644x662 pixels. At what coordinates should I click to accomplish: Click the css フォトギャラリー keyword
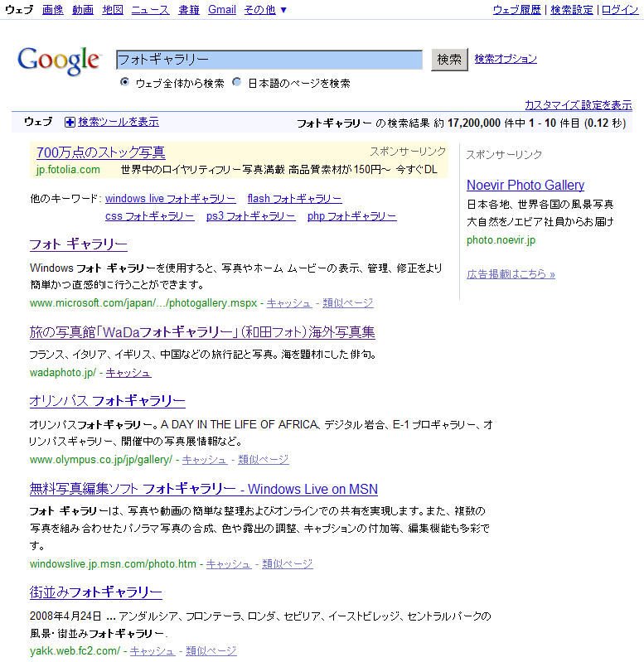point(150,216)
